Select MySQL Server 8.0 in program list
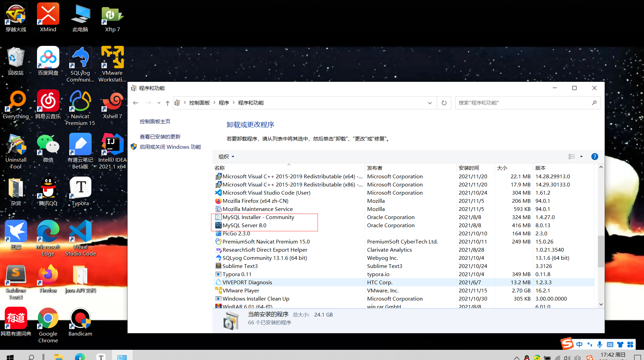 [404, 226]
